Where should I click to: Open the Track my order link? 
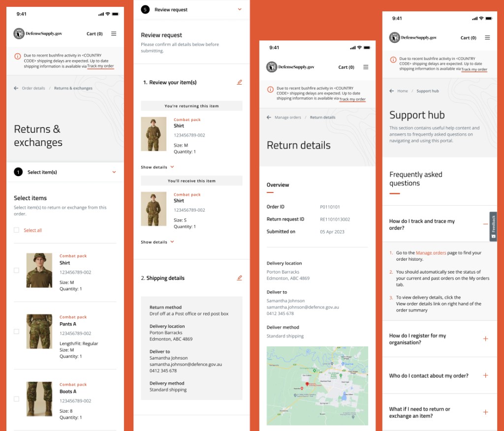[x=100, y=66]
